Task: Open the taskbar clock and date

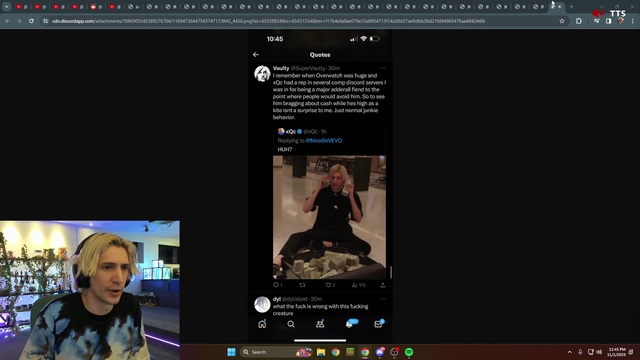Action: point(617,352)
